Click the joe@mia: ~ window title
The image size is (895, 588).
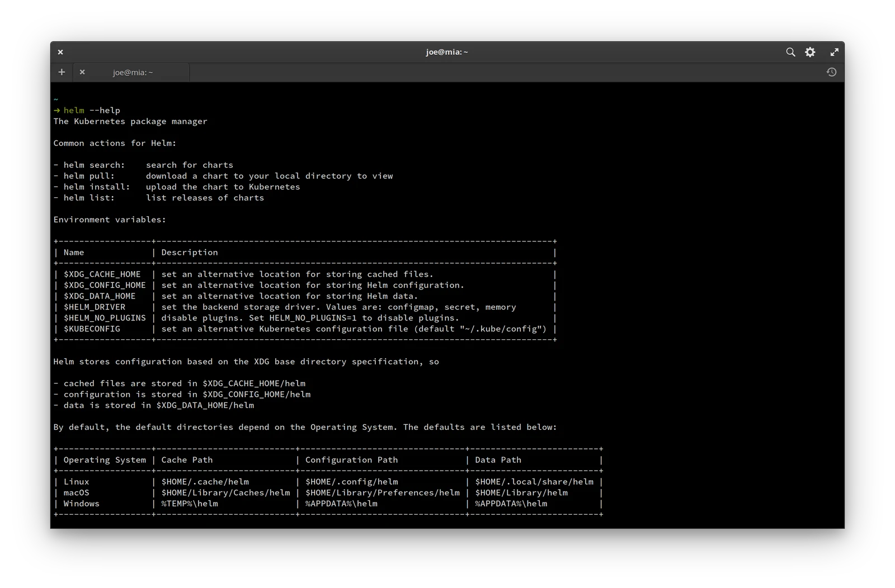click(447, 52)
